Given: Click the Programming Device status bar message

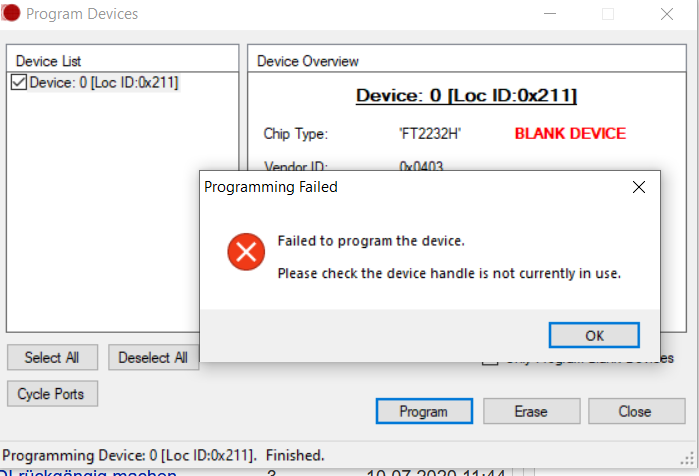Looking at the screenshot, I should 163,455.
